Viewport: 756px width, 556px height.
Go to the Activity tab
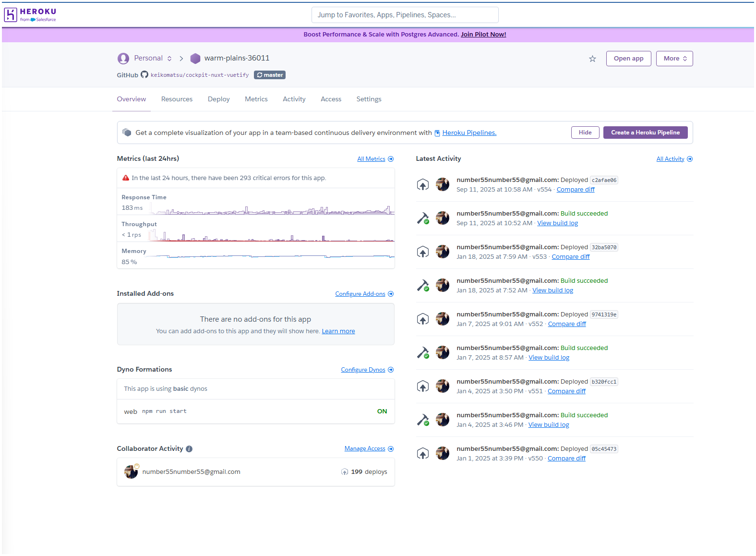tap(294, 99)
